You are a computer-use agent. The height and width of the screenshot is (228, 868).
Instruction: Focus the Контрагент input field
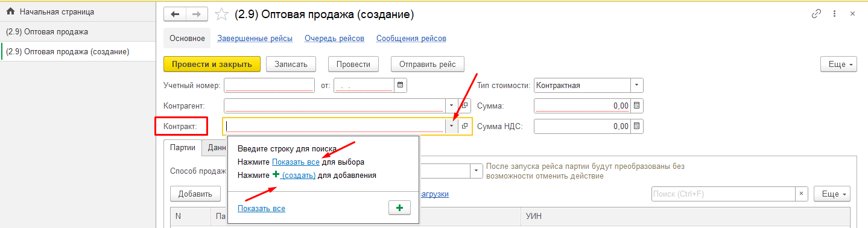click(x=335, y=106)
